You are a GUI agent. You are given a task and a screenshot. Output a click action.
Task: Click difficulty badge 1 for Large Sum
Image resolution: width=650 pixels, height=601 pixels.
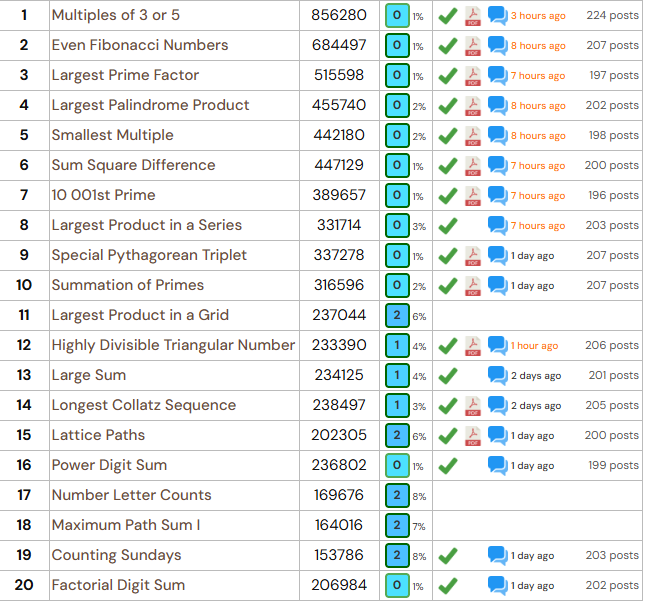(x=397, y=376)
